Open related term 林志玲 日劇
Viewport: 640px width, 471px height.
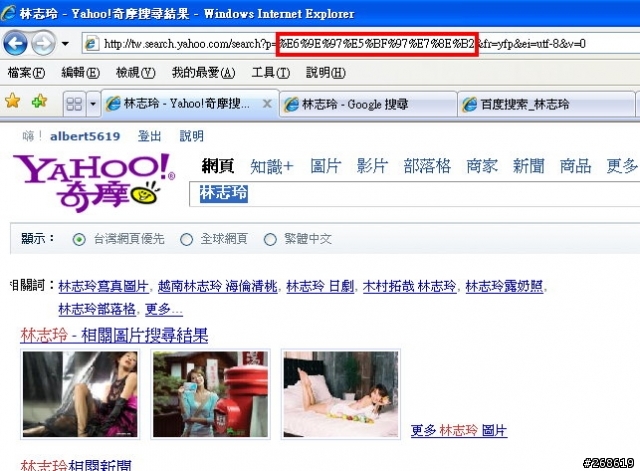click(320, 287)
